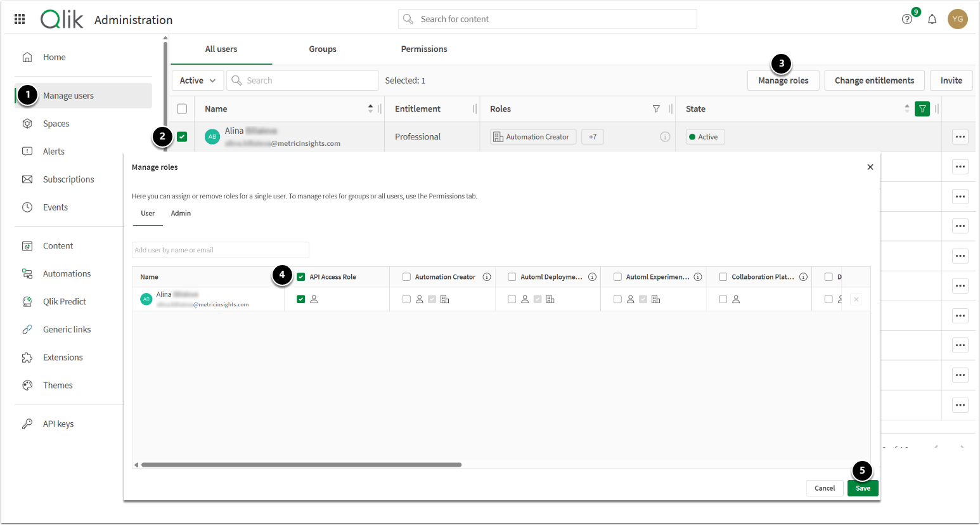Click the Spaces icon in sidebar
The image size is (980, 525).
(27, 124)
